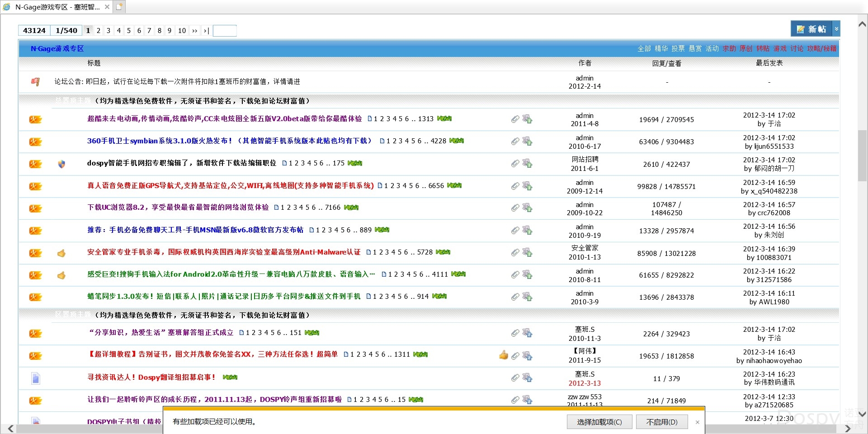Screen dimensions: 868x434
Task: Click the shield icon on dospy网招 thread
Action: tap(62, 164)
